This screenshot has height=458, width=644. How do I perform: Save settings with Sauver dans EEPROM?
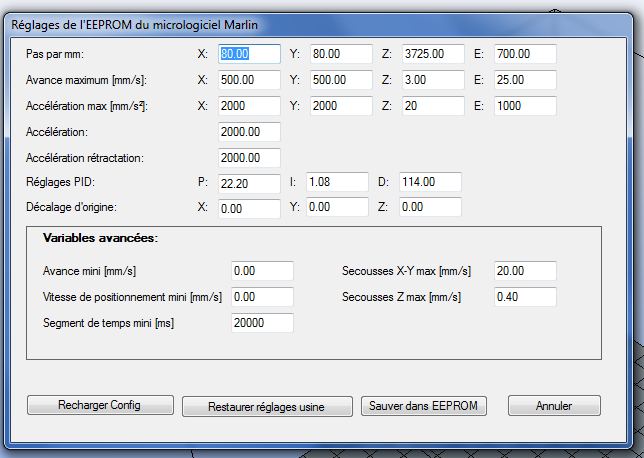pyautogui.click(x=424, y=406)
